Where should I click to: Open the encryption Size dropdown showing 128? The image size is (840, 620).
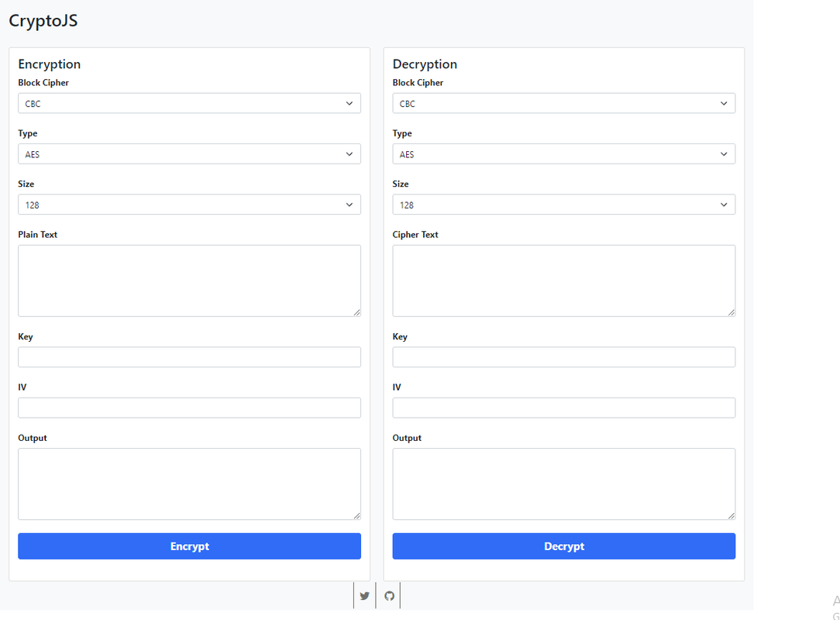pos(189,204)
